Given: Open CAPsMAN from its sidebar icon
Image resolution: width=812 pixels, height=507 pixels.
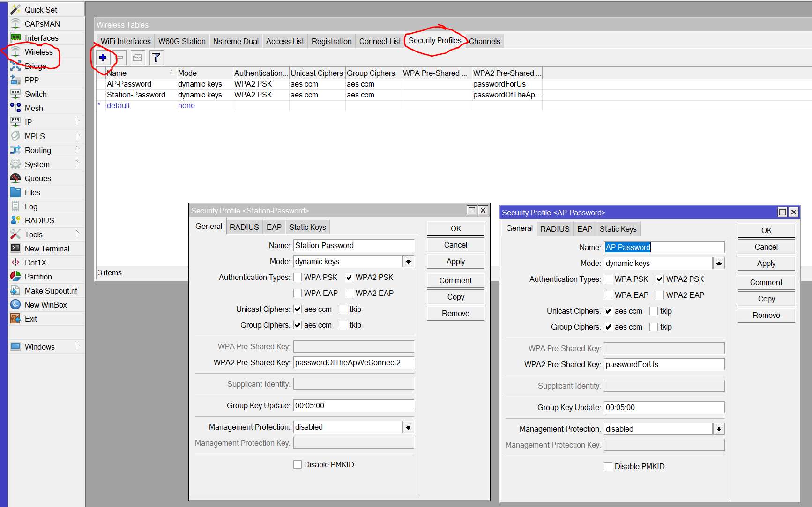Looking at the screenshot, I should [15, 23].
